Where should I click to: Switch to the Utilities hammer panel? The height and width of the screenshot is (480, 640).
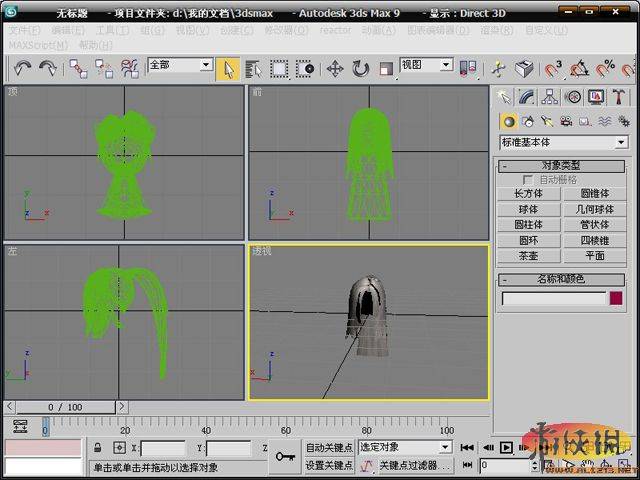pos(619,97)
